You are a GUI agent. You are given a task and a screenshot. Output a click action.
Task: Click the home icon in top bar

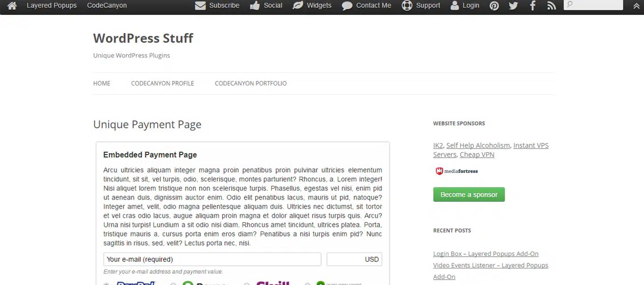click(x=12, y=6)
